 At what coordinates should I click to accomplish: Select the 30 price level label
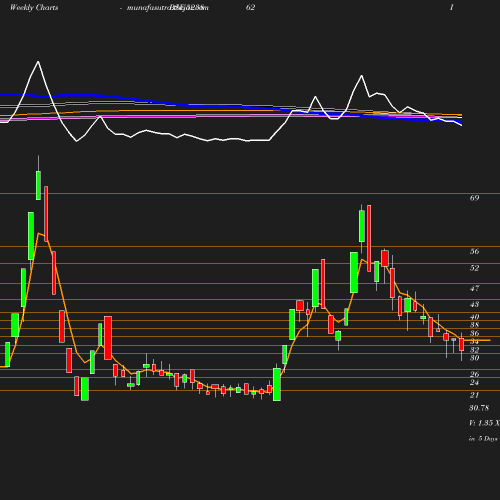474,358
